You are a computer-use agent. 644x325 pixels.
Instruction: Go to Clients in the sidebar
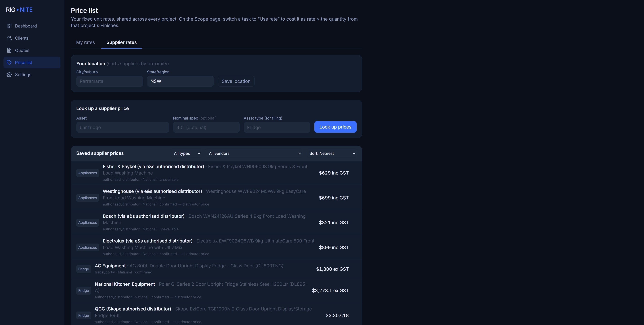32,38
